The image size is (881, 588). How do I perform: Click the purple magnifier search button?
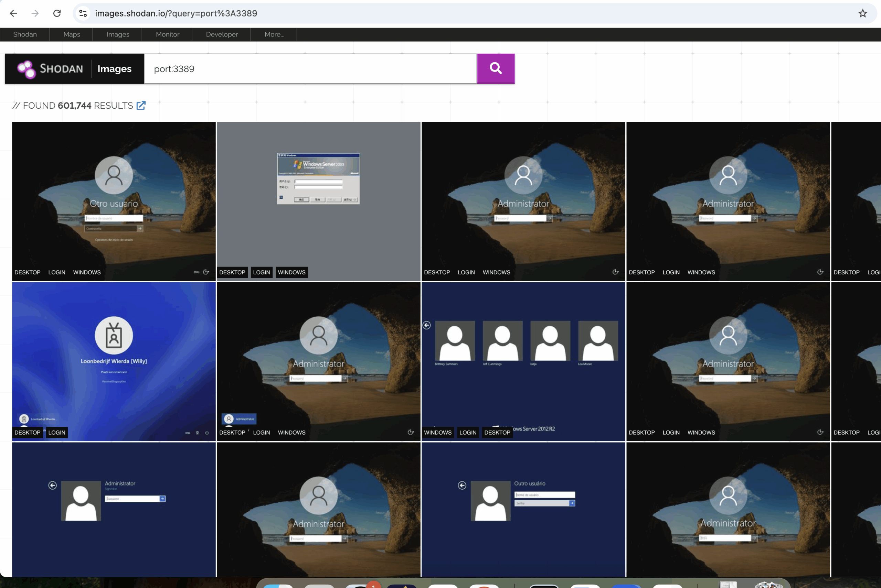[x=495, y=69]
